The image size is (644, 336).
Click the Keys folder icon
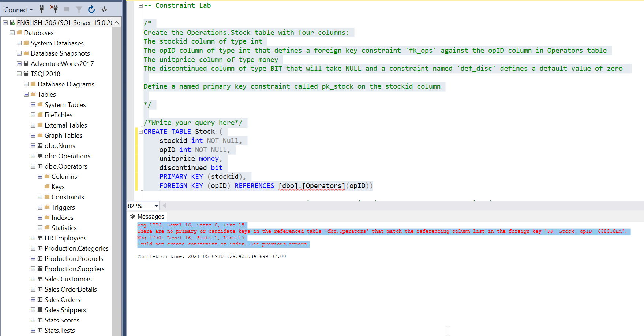coord(47,187)
